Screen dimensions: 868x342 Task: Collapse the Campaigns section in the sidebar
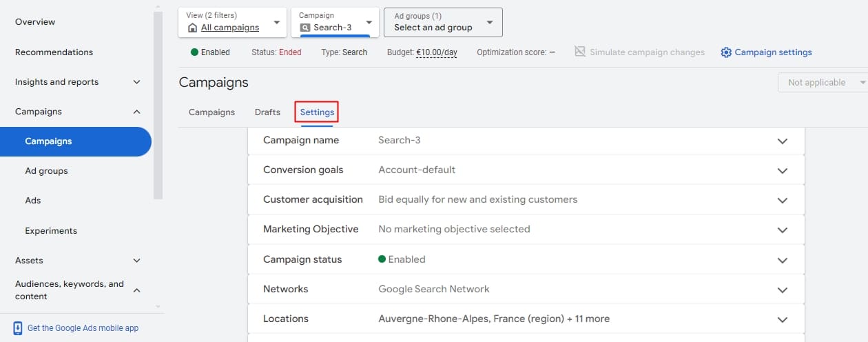[136, 112]
